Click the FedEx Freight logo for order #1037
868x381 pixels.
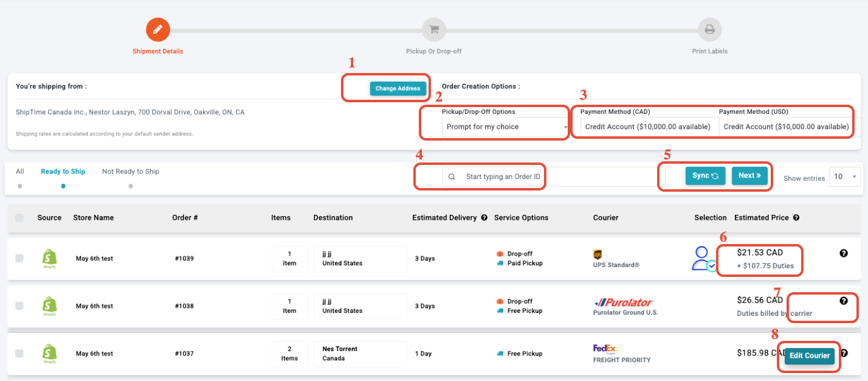click(x=605, y=349)
